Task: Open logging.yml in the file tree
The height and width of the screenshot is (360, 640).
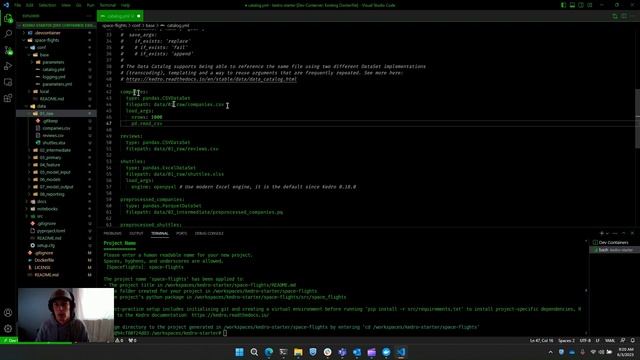Action: pyautogui.click(x=54, y=77)
